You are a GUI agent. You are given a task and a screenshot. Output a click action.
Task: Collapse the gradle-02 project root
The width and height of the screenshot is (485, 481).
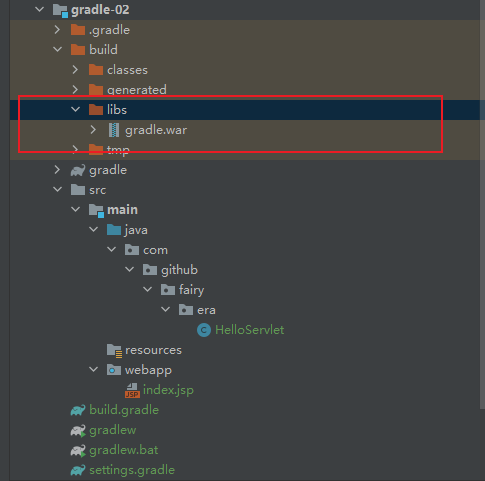pos(40,9)
